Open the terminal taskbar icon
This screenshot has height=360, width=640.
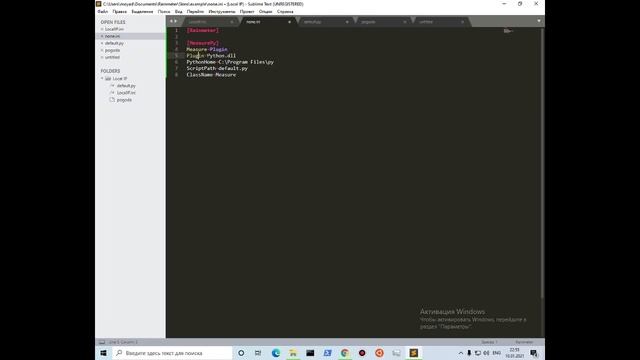310,353
